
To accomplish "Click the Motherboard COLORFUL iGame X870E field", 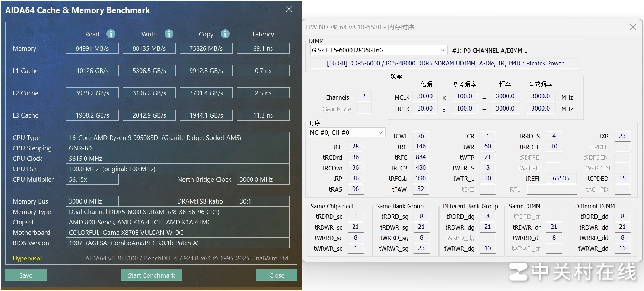I will point(178,233).
